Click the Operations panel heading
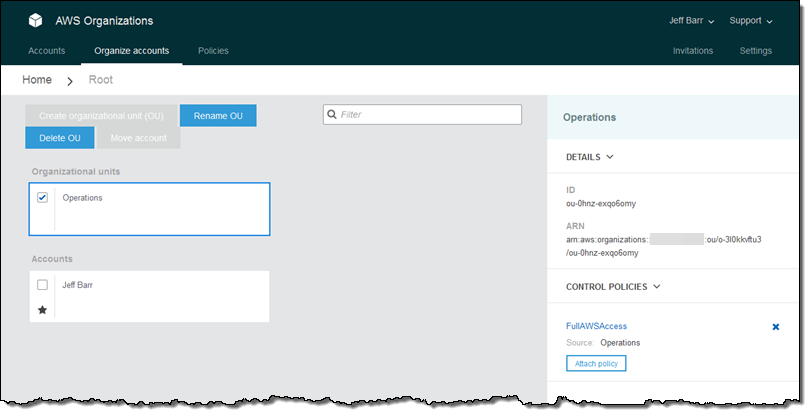This screenshot has width=810, height=415. (589, 117)
